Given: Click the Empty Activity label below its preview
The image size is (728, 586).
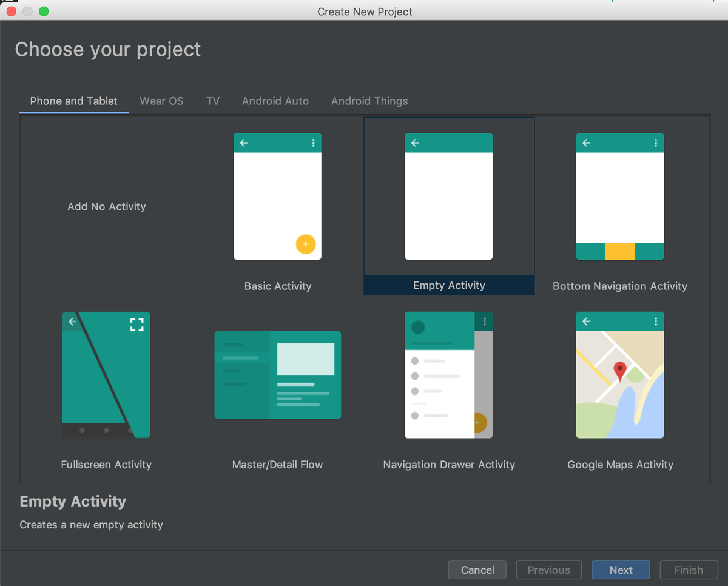Looking at the screenshot, I should [x=448, y=285].
